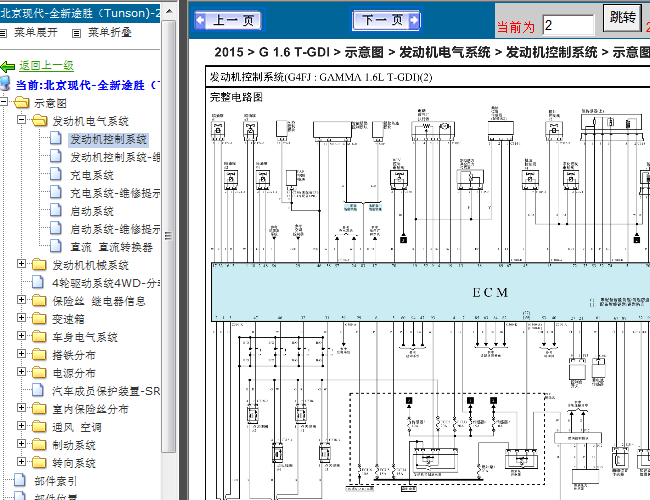Open 启动系统-维修提示 document
This screenshot has height=500, width=650.
tap(115, 229)
